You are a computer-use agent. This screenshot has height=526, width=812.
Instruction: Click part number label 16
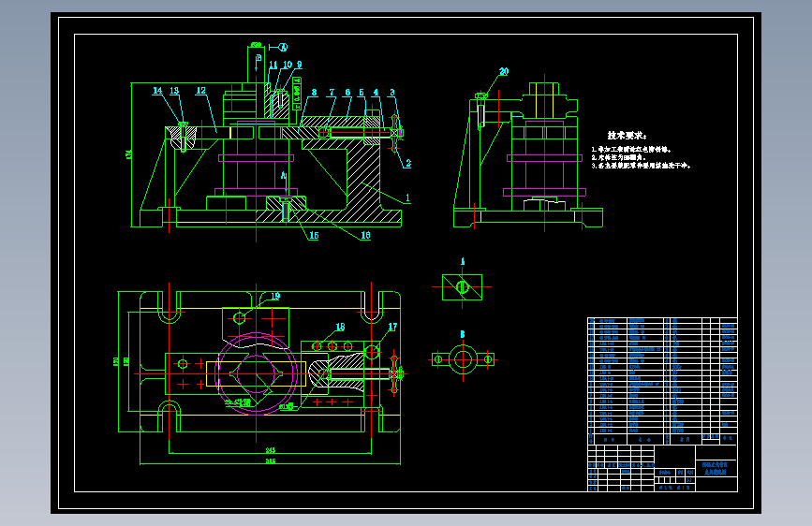[x=365, y=235]
